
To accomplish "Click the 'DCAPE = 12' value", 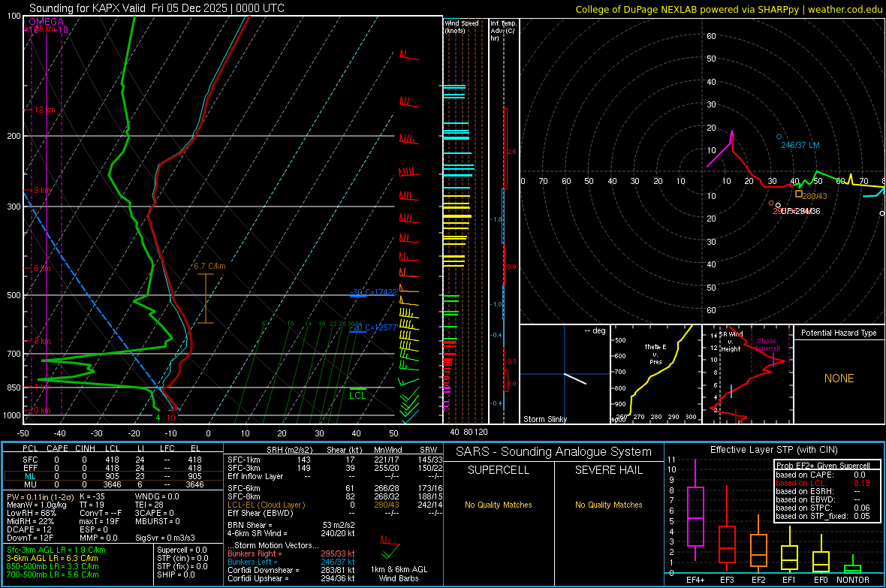I will (29, 529).
